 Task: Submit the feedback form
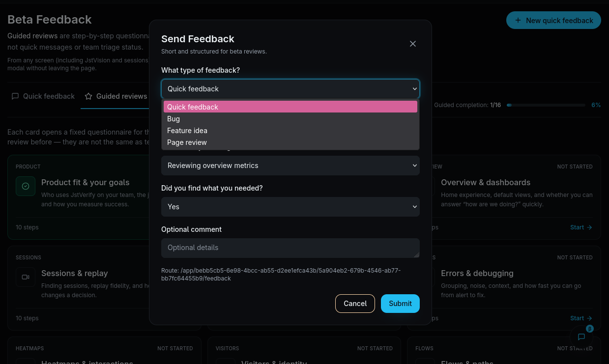[x=400, y=304]
